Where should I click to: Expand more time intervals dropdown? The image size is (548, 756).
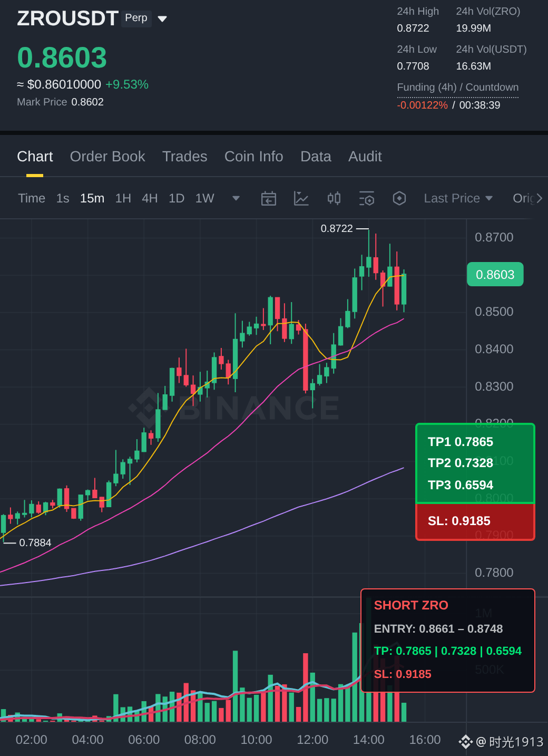pos(236,198)
